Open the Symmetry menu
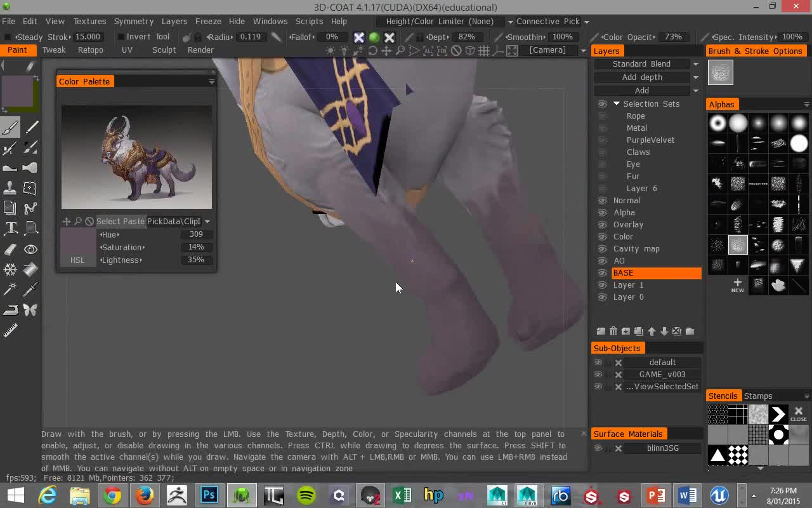 [134, 22]
